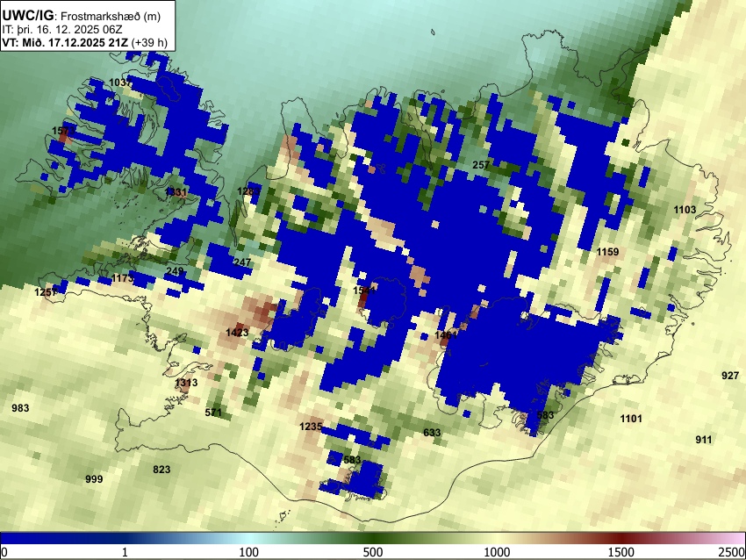Click the dark green colorbar section above 500
Image resolution: width=746 pixels, height=560 pixels.
[x=373, y=538]
